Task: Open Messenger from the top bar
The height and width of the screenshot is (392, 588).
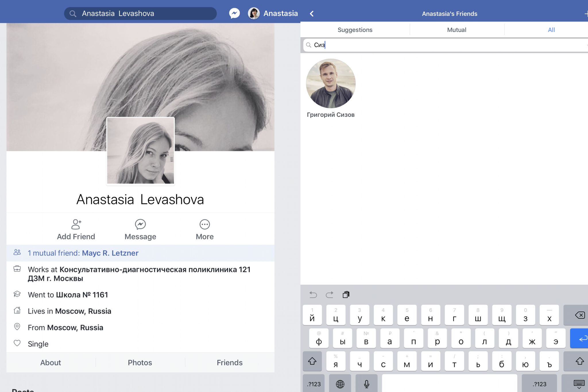Action: (x=234, y=13)
